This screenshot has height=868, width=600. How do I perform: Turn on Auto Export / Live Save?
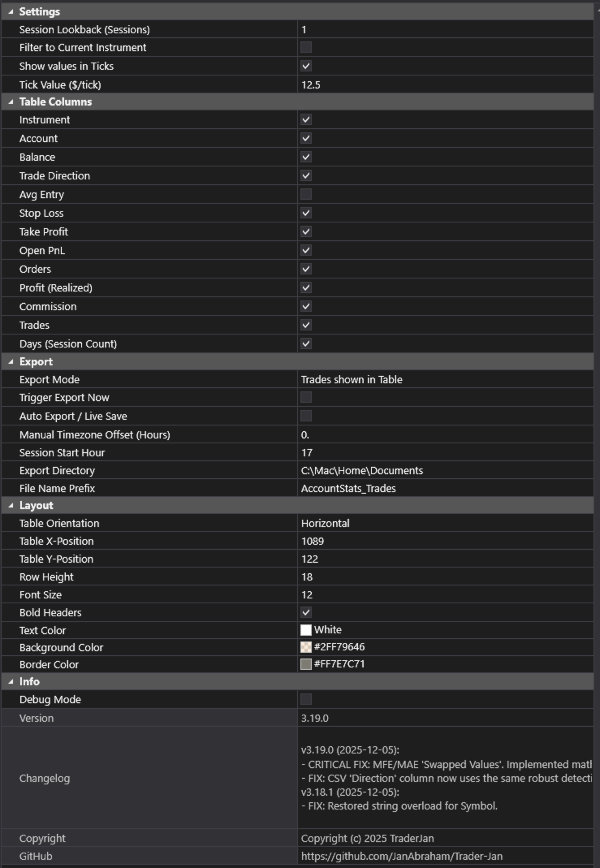(306, 416)
